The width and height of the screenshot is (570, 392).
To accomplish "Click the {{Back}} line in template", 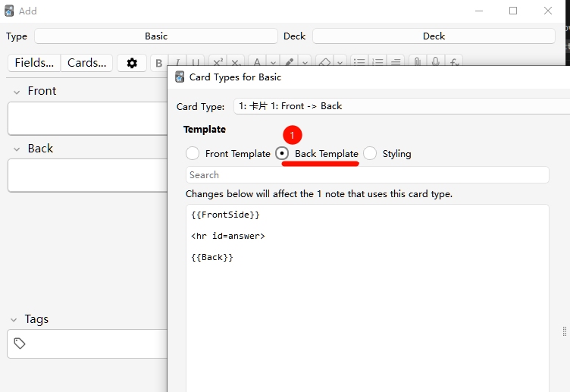I will coord(212,257).
